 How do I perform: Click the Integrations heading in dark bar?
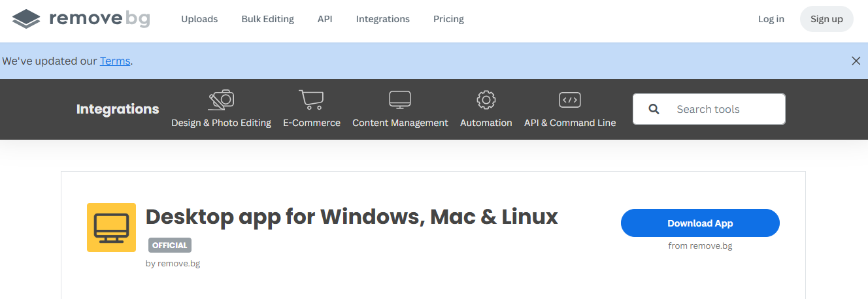(x=118, y=109)
